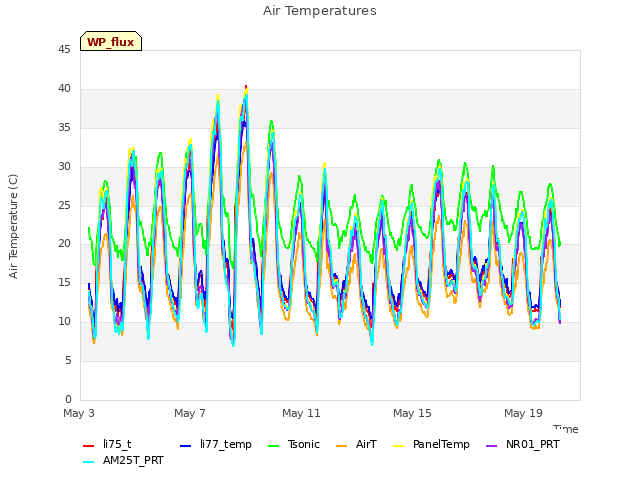This screenshot has height=480, width=640.
Task: Toggle the NR01_PRT legend entry
Action: point(523,444)
